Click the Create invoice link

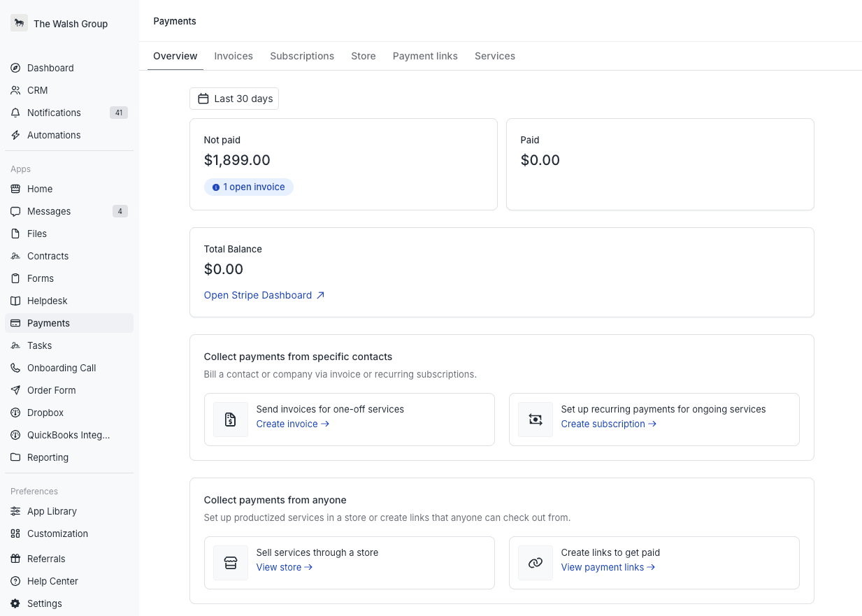tap(292, 424)
